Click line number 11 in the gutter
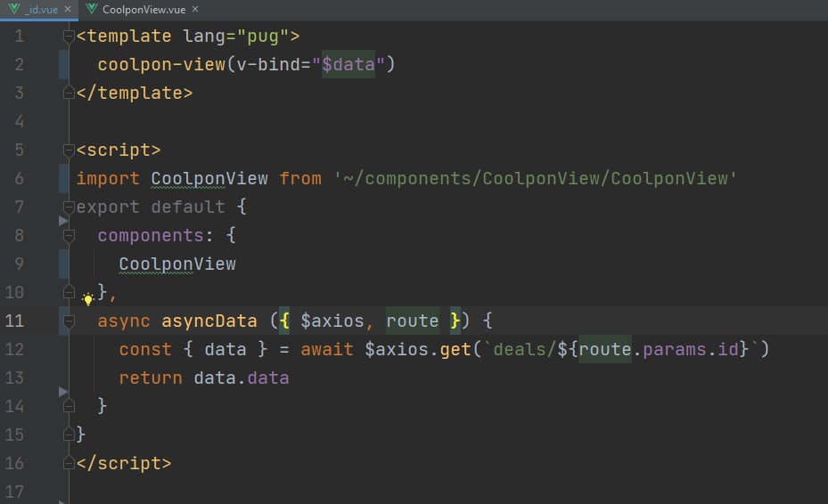The image size is (828, 504). (x=14, y=321)
